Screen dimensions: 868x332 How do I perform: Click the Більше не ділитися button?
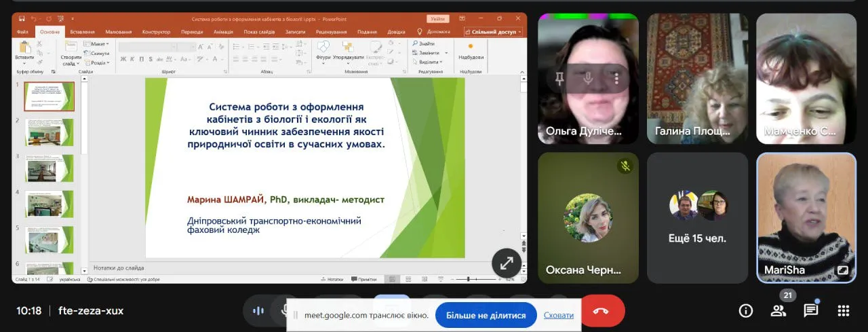coord(486,315)
